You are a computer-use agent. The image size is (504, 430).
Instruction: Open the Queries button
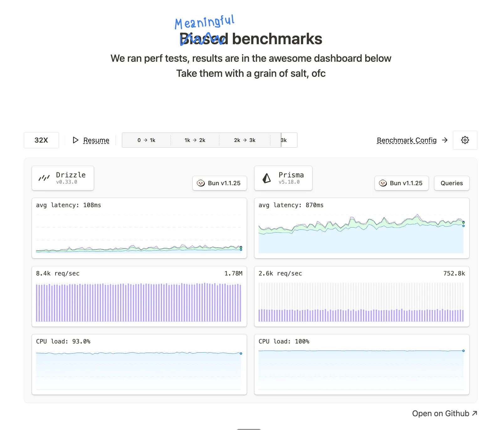(452, 183)
